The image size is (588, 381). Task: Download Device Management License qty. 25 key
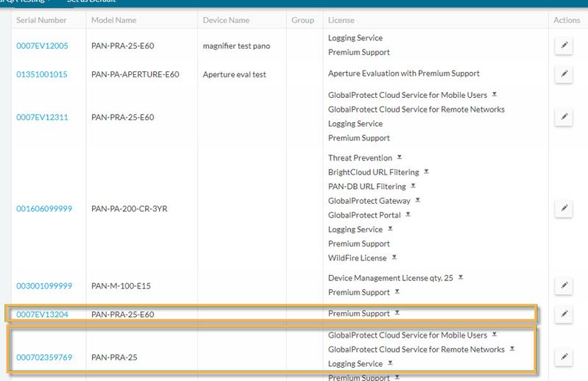pos(461,277)
